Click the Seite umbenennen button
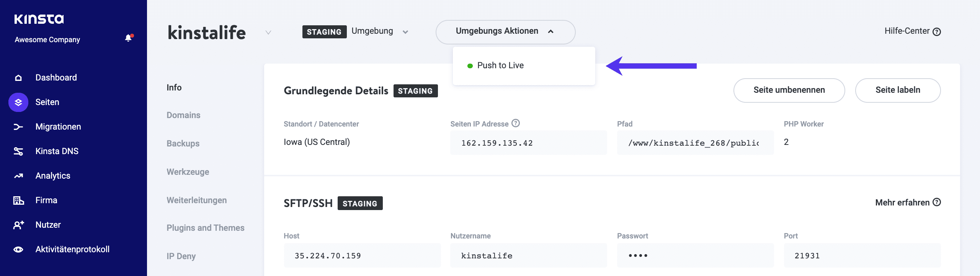The image size is (980, 276). coord(789,90)
